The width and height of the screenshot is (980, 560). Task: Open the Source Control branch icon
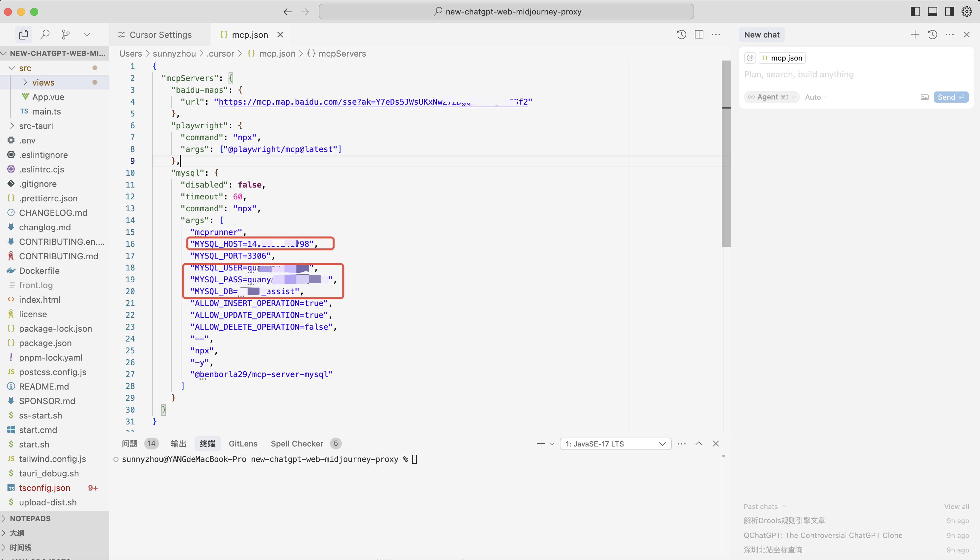pos(66,35)
